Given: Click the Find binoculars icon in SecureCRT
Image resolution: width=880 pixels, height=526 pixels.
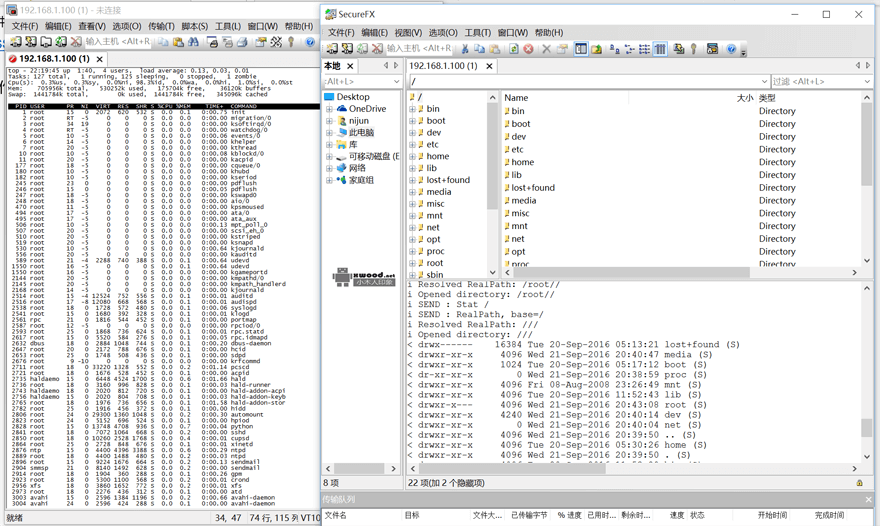Looking at the screenshot, I should click(x=193, y=42).
